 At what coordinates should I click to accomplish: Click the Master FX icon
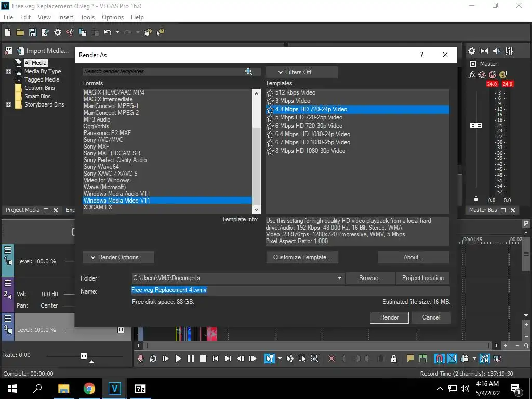[472, 75]
